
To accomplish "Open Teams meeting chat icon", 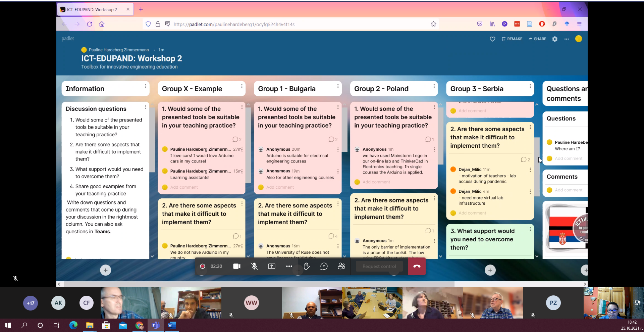I will pos(324,266).
